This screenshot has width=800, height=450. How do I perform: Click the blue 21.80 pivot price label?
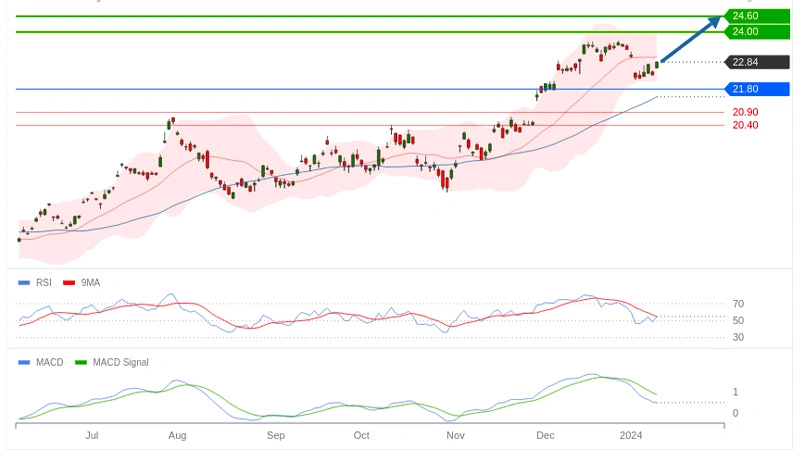pyautogui.click(x=747, y=90)
